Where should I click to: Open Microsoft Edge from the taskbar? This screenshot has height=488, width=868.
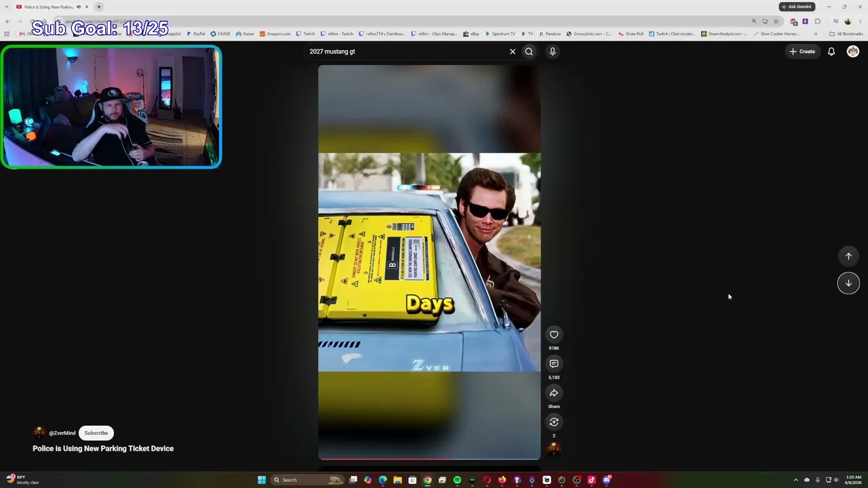382,480
